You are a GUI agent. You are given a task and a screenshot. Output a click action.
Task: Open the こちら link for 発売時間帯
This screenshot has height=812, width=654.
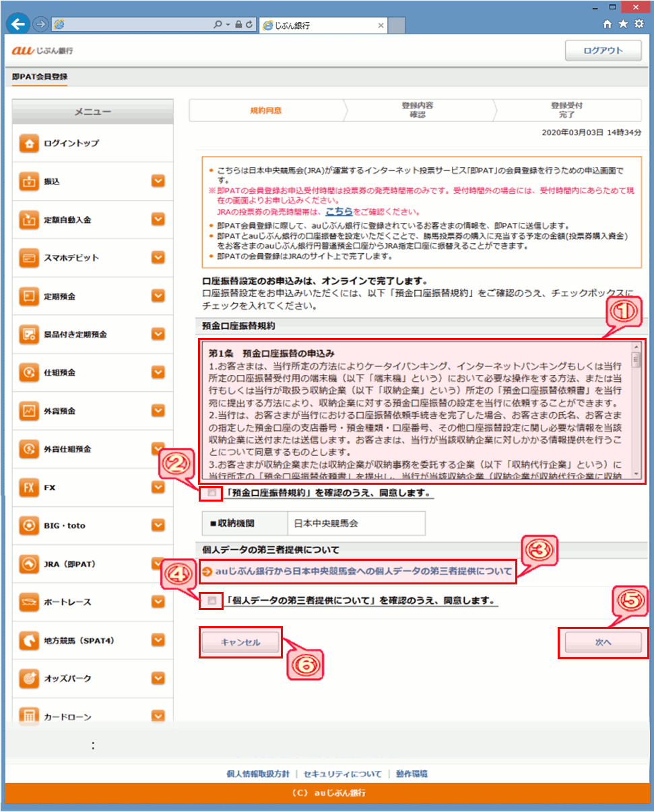pos(339,210)
